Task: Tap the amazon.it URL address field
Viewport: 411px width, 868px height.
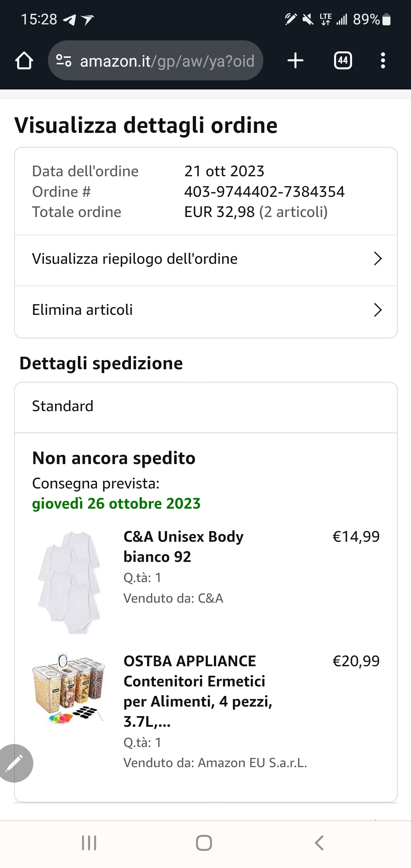Action: tap(167, 61)
